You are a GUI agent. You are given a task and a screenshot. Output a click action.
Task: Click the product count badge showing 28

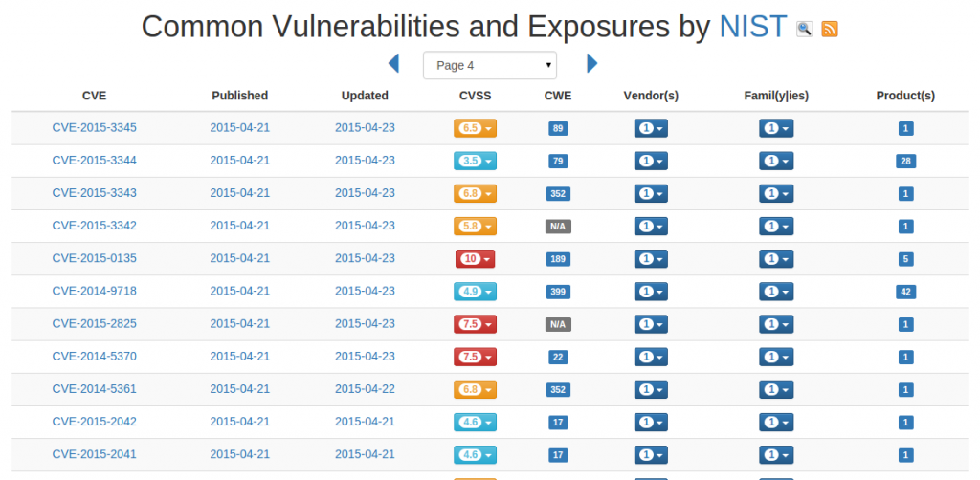[905, 161]
